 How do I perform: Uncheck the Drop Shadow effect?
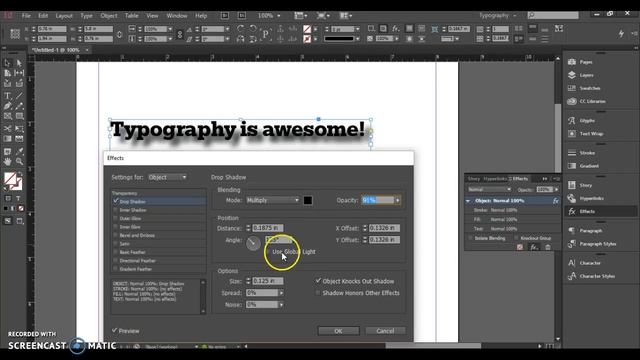[116, 201]
